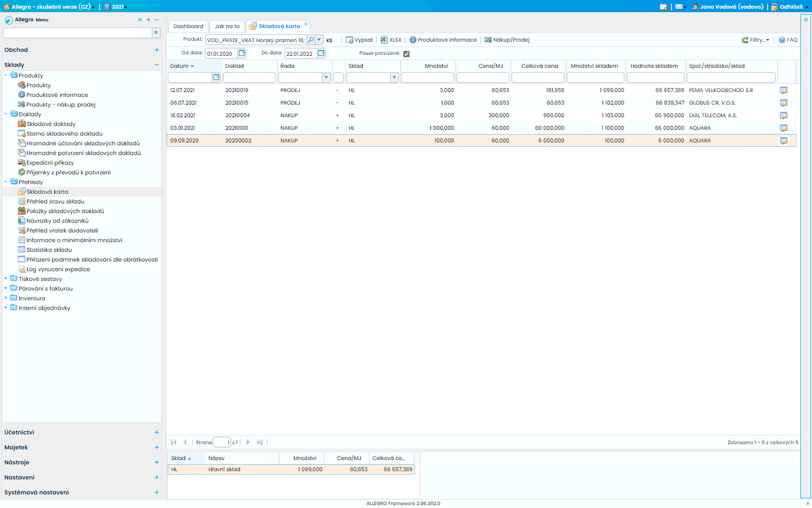Open Přehled stavu skladu in the tree
Image resolution: width=812 pixels, height=508 pixels.
click(x=55, y=201)
